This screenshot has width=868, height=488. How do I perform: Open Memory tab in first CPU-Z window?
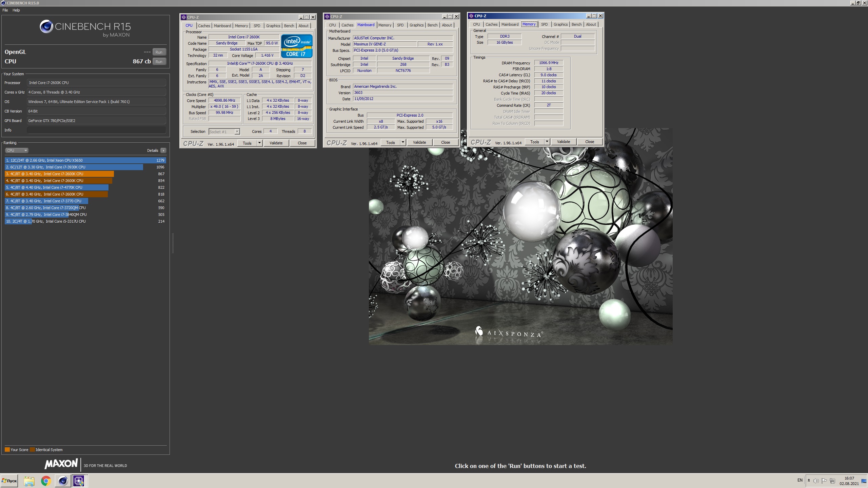point(241,26)
